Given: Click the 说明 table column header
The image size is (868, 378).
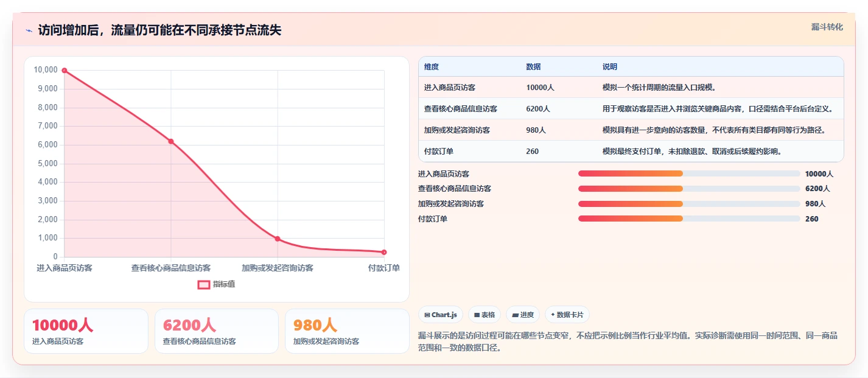Looking at the screenshot, I should click(x=610, y=67).
